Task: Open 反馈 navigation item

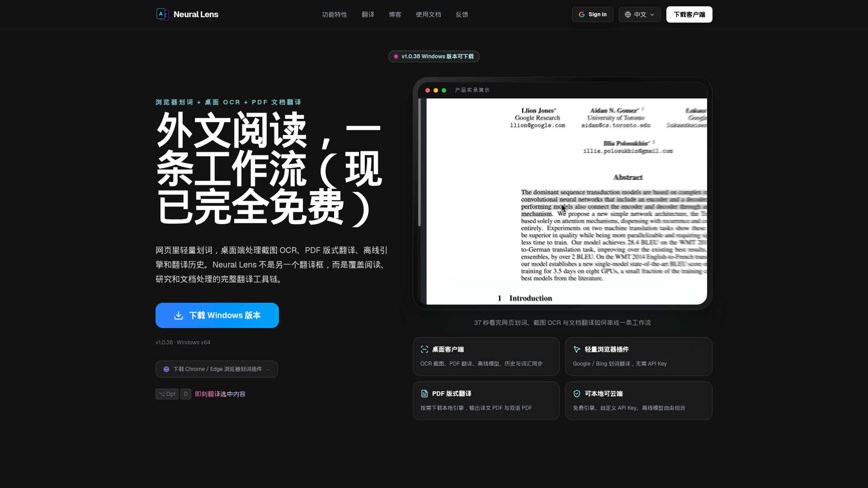Action: [x=462, y=14]
